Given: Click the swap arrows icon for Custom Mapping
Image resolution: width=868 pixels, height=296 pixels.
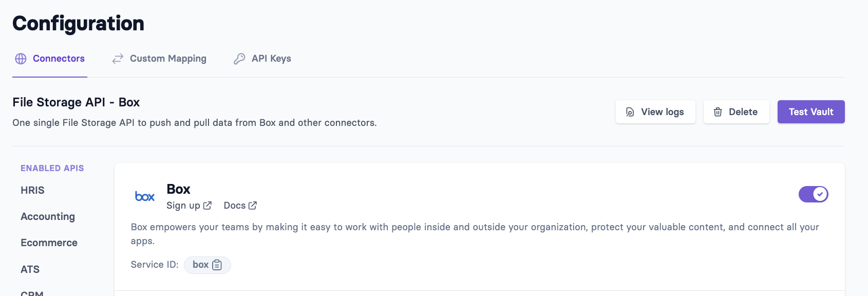Looking at the screenshot, I should (x=118, y=59).
